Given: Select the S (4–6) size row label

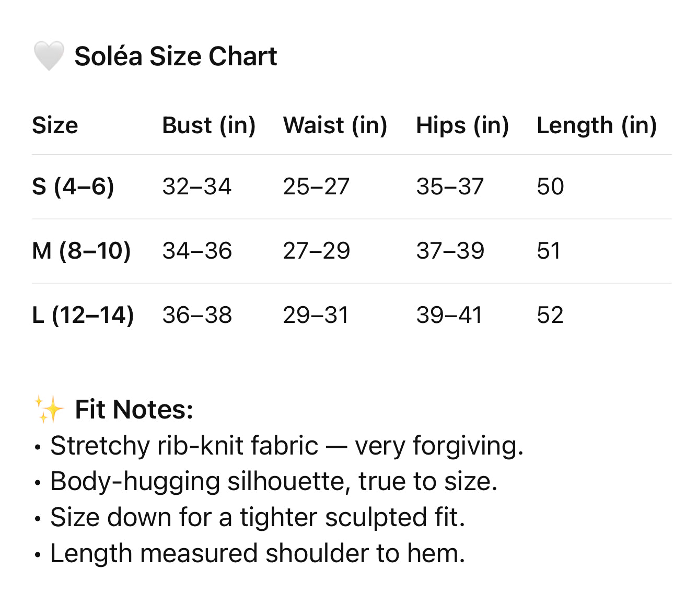Looking at the screenshot, I should click(x=73, y=187).
